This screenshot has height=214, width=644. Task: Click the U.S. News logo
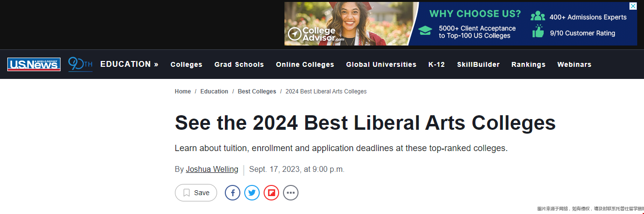click(34, 64)
